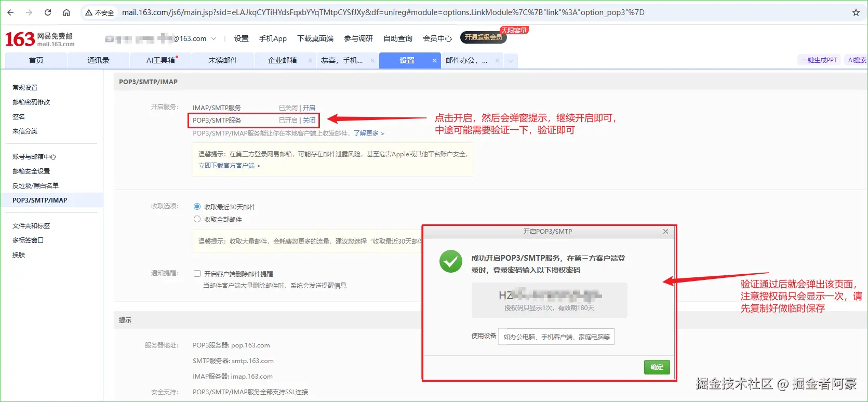Switch to the 通讯录 tab
Image resolution: width=868 pixels, height=402 pixels.
[x=98, y=60]
